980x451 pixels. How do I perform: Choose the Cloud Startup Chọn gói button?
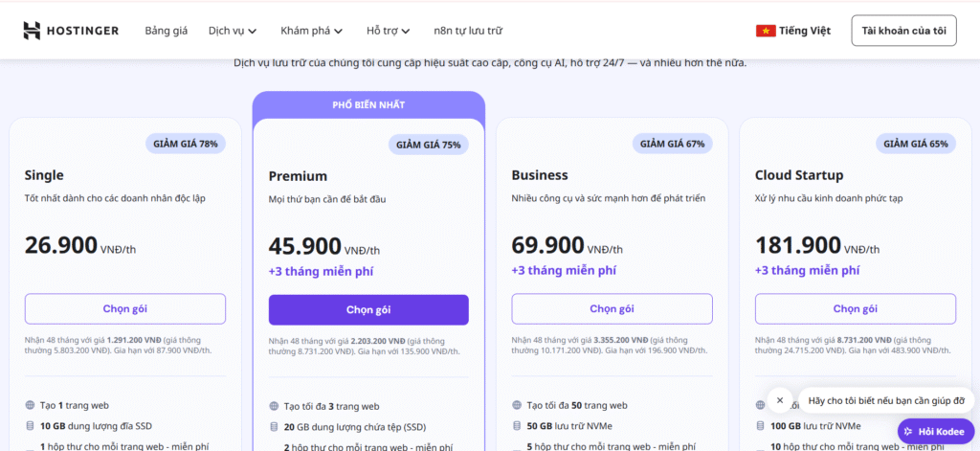coord(855,308)
